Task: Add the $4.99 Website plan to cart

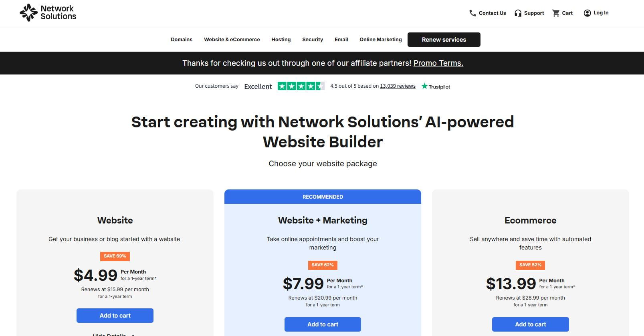Action: pyautogui.click(x=115, y=316)
